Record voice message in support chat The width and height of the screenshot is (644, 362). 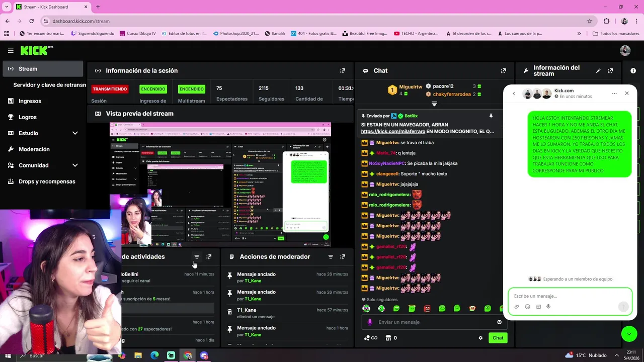point(548,307)
